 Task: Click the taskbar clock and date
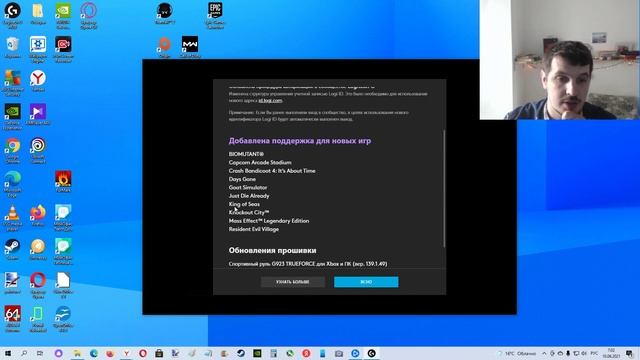(x=611, y=353)
